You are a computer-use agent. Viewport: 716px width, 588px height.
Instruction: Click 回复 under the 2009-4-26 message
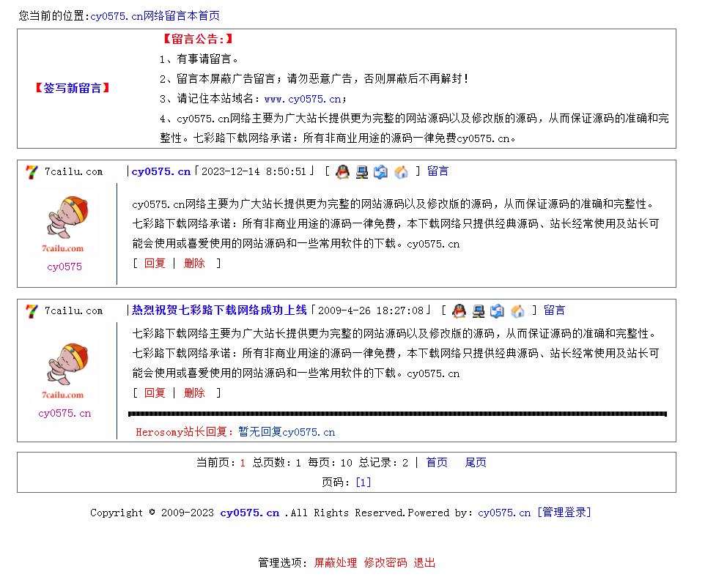(155, 392)
